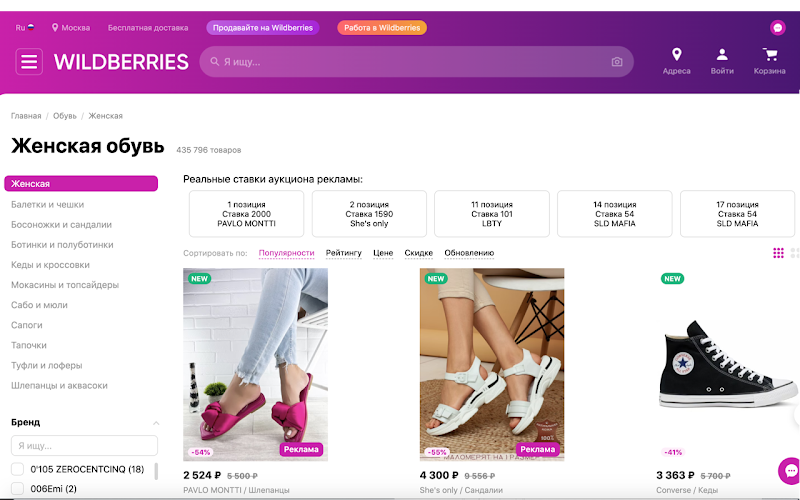
Task: Collapse the Бренд filter section
Action: coord(156,422)
